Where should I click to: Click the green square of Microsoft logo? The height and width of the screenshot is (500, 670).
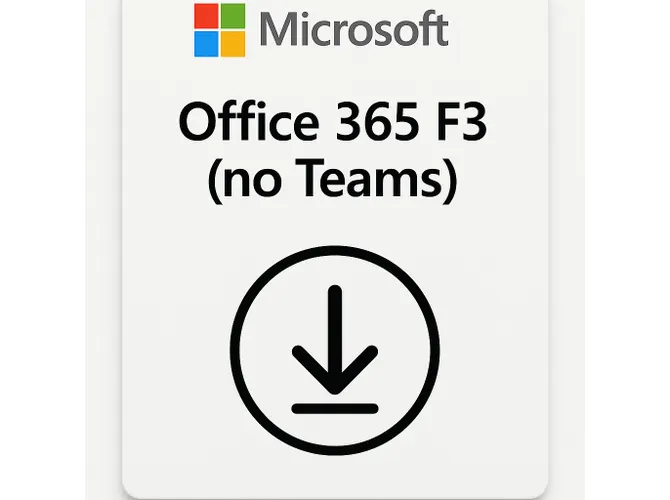pyautogui.click(x=233, y=16)
